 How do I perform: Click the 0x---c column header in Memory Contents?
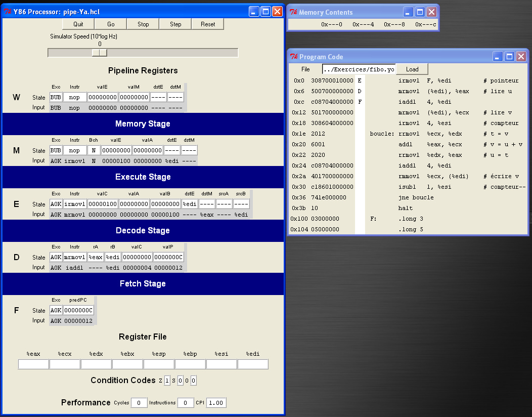[425, 24]
